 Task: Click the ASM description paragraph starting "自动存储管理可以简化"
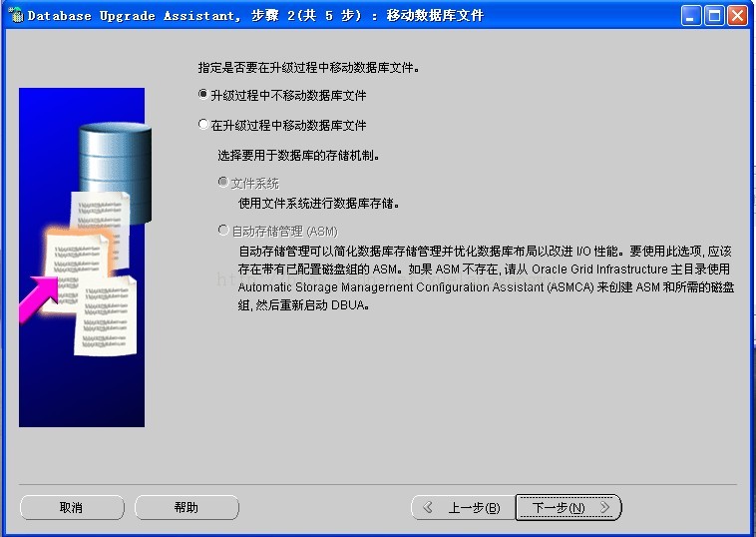click(x=486, y=277)
